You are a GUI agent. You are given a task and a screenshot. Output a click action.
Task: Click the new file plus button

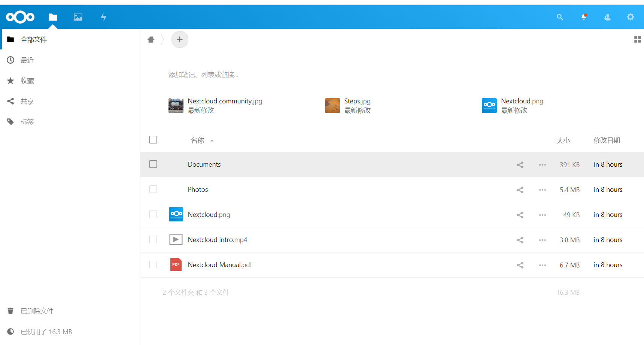[180, 39]
